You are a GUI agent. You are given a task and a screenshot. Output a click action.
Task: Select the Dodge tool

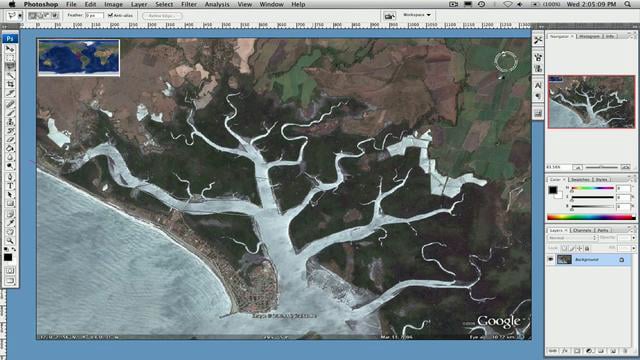click(x=10, y=166)
